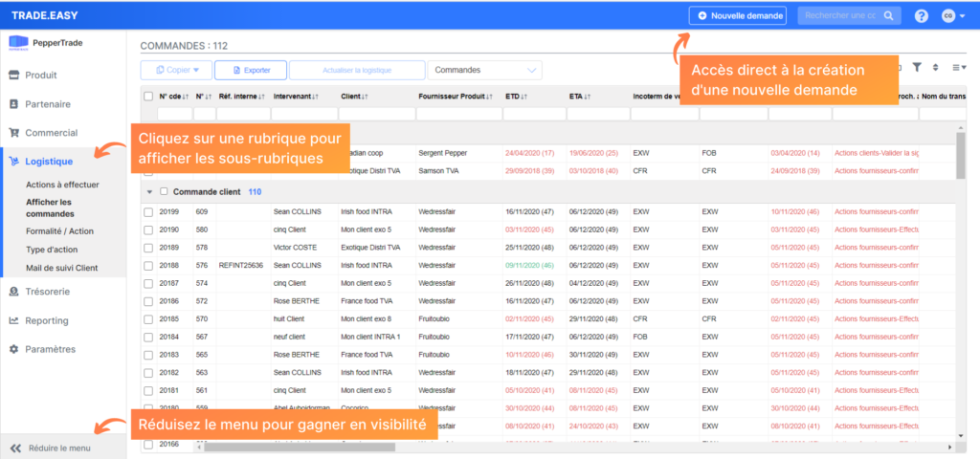This screenshot has width=980, height=459.
Task: Focus the Fournisseur Produit column filter field
Action: (459, 114)
